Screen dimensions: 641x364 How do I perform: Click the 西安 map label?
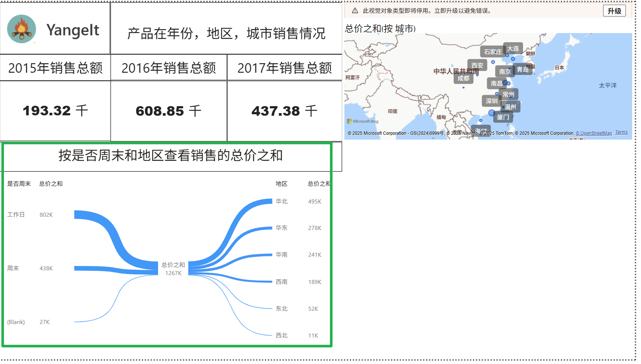(x=477, y=65)
